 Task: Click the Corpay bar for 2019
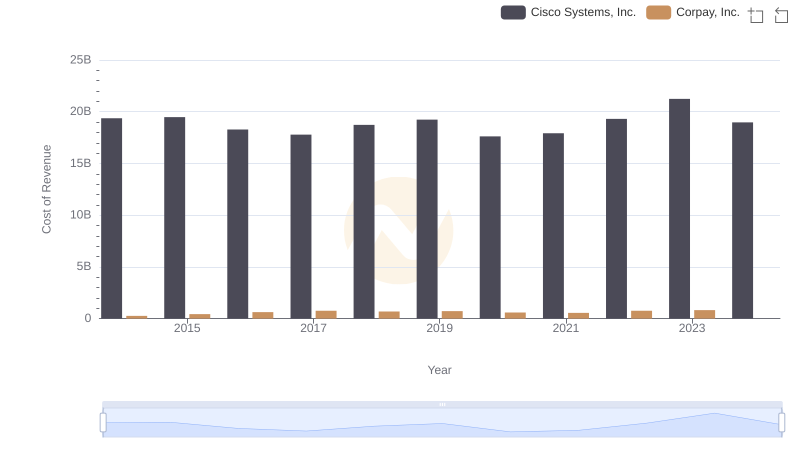(x=452, y=315)
